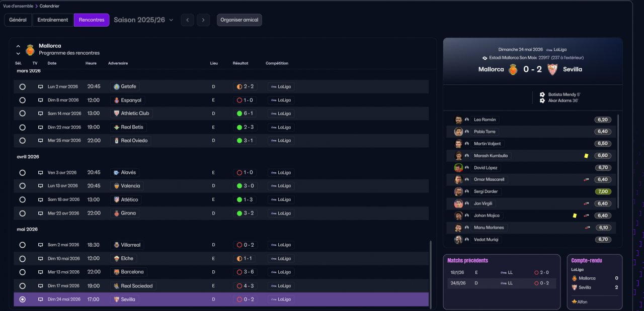
Task: Click the stadium icon beside Estadi Mallorca Son Moix
Action: coord(485,58)
